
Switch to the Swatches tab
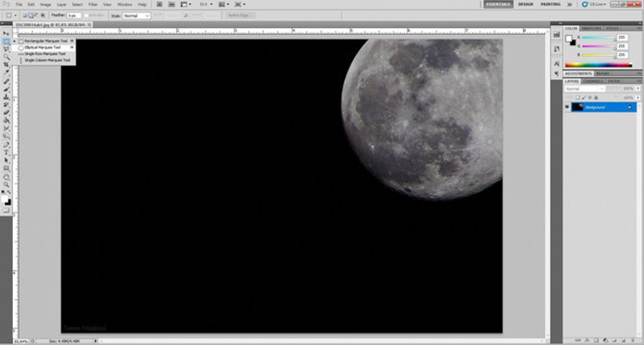591,28
